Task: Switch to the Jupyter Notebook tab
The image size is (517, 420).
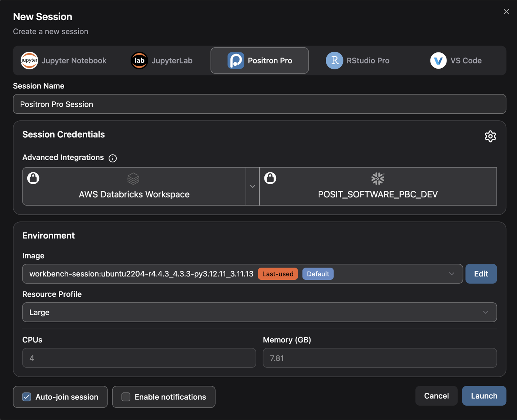Action: [64, 61]
